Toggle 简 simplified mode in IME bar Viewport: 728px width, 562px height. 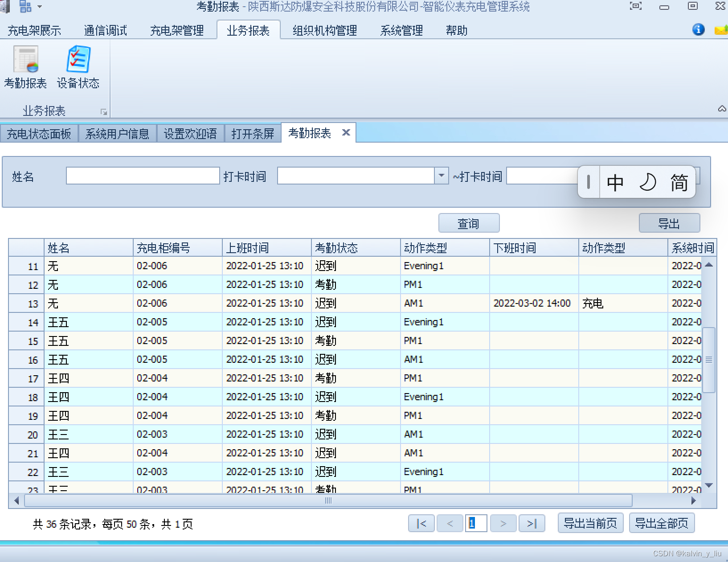[679, 183]
